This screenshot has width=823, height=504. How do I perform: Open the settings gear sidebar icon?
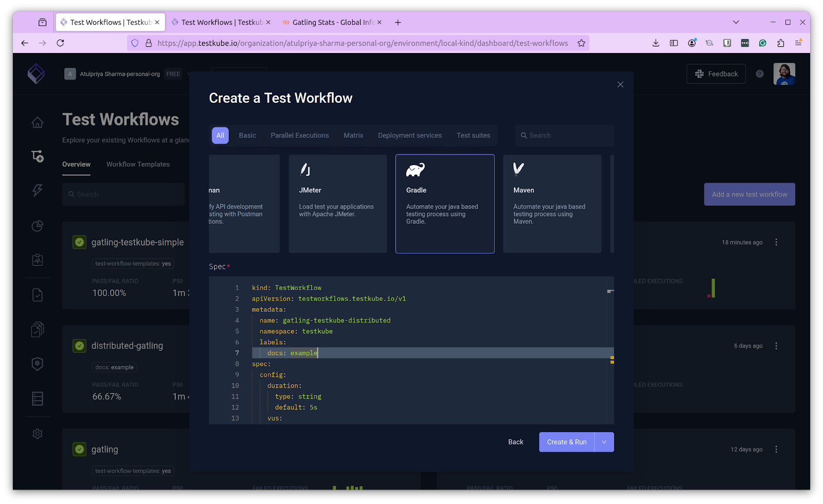pos(38,434)
